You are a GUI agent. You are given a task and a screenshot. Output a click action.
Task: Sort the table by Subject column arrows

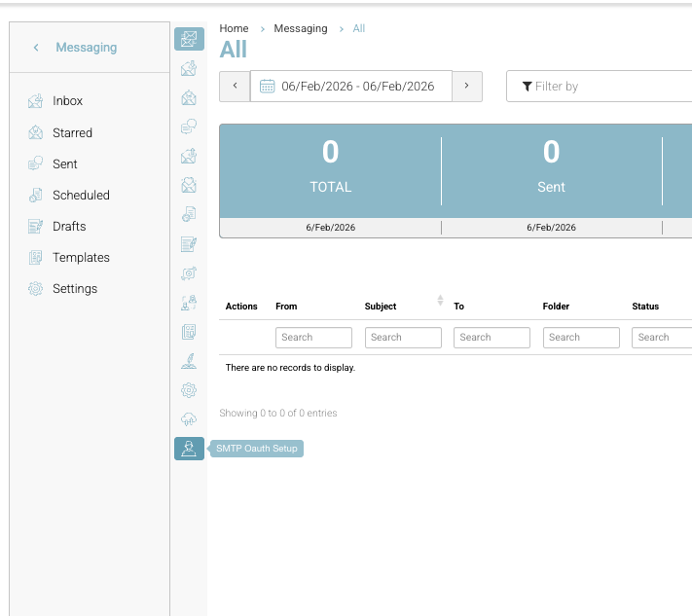[440, 301]
